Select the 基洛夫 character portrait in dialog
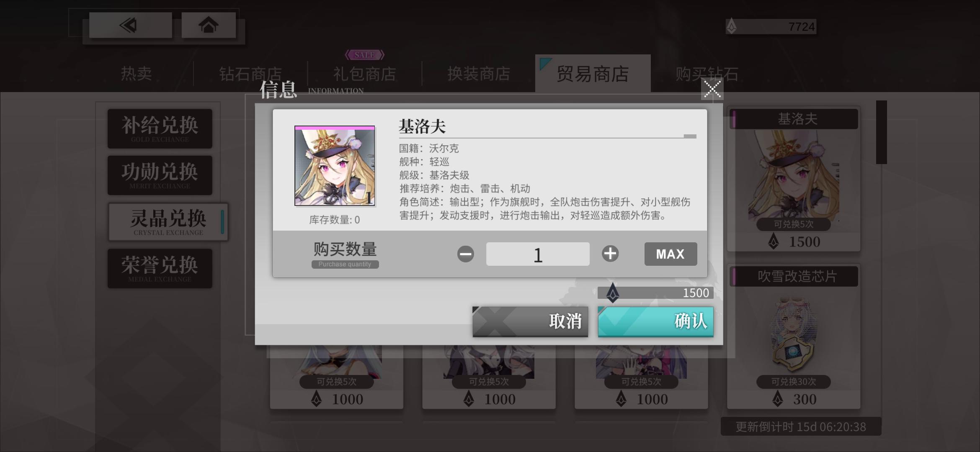980x452 pixels. [x=335, y=166]
